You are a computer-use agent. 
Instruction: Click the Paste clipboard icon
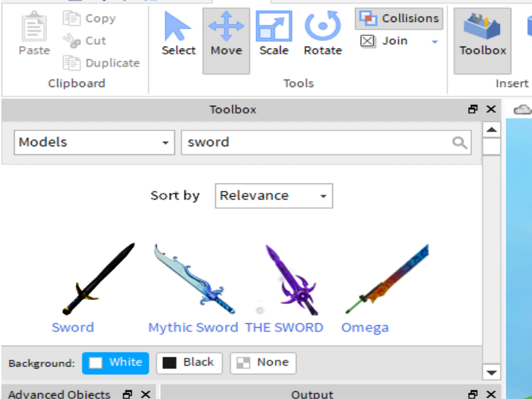coord(34,38)
